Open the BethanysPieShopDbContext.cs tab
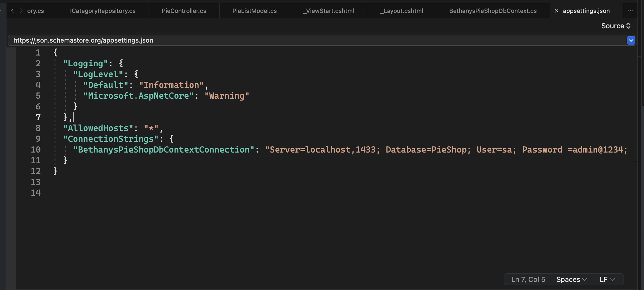This screenshot has width=644, height=290. coord(492,11)
